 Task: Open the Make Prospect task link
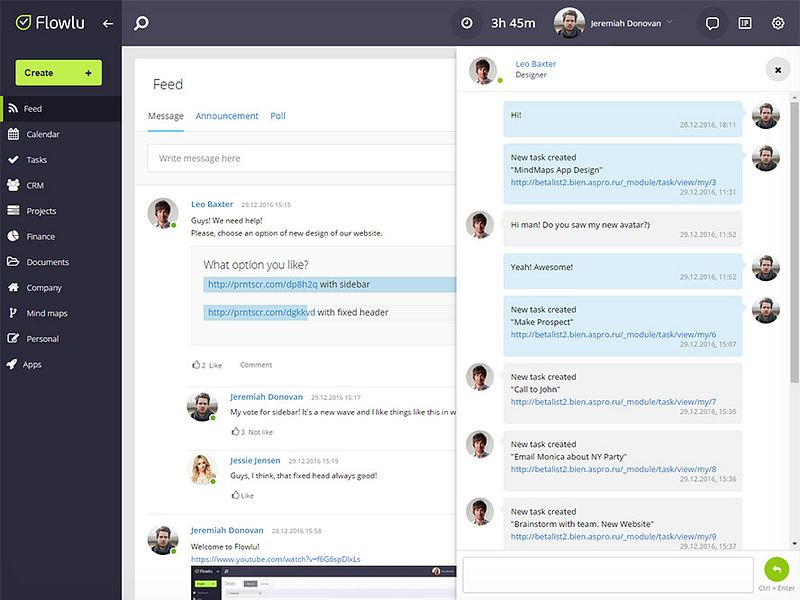point(613,334)
